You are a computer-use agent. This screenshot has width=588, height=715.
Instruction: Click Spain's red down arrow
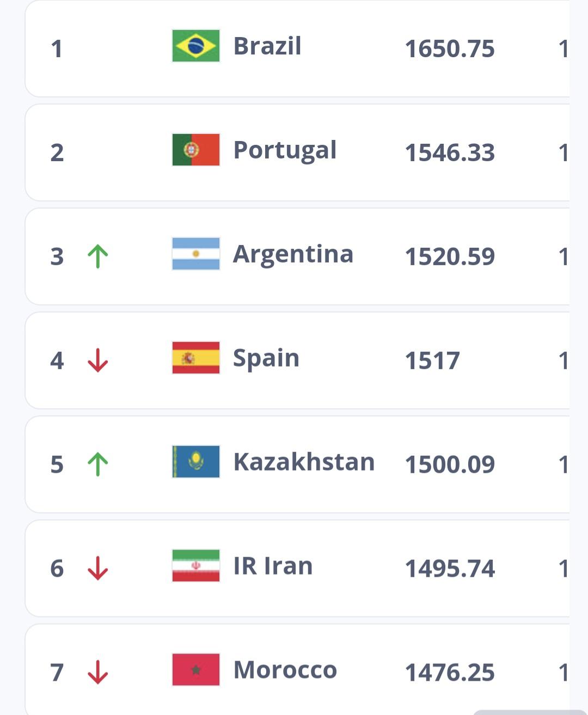tap(98, 360)
